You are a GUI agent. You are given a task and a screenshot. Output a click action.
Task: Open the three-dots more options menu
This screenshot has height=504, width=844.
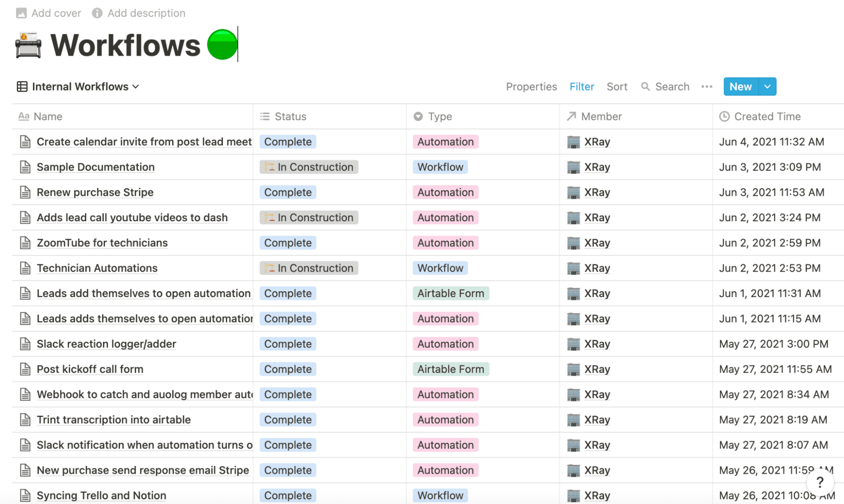coord(707,87)
